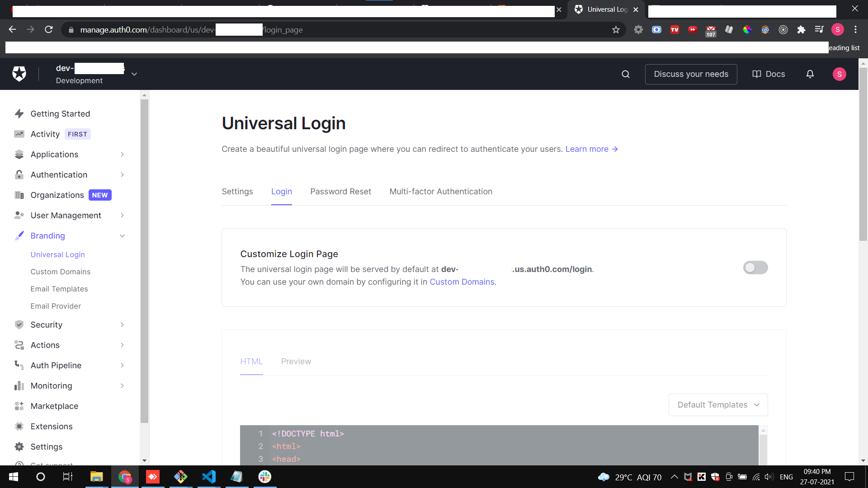
Task: Click the Activity chart icon
Action: pyautogui.click(x=19, y=134)
